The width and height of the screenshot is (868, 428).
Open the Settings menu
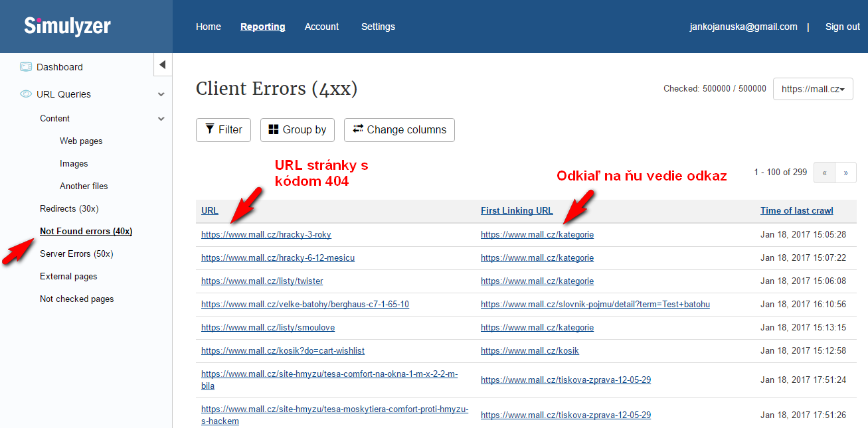378,27
